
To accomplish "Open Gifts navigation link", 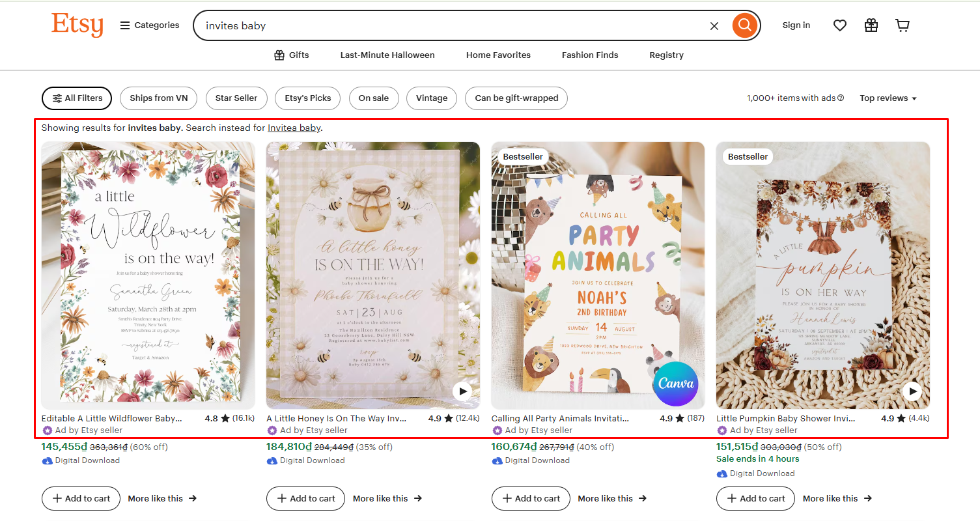I will point(291,55).
